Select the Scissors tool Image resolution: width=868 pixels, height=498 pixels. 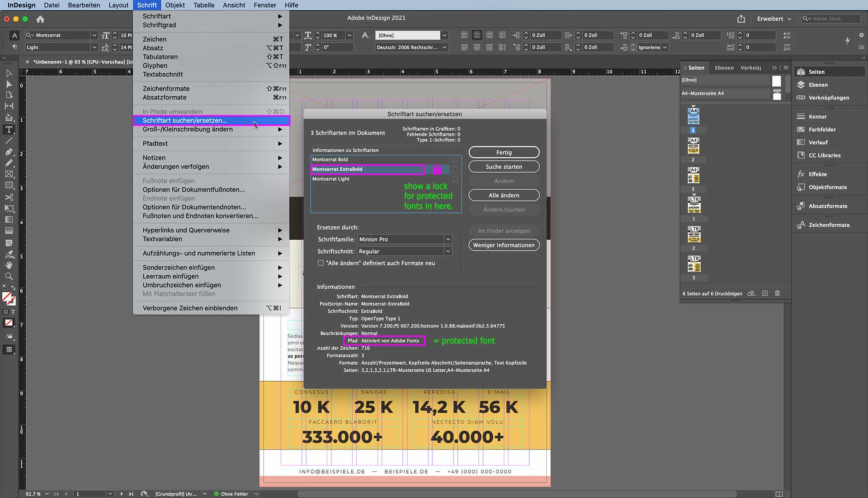(x=9, y=197)
